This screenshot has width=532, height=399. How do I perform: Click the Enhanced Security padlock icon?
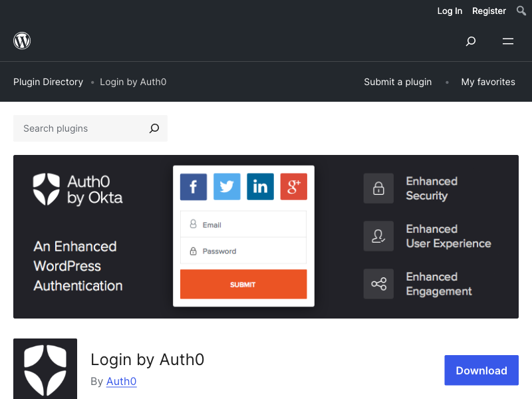pos(378,188)
